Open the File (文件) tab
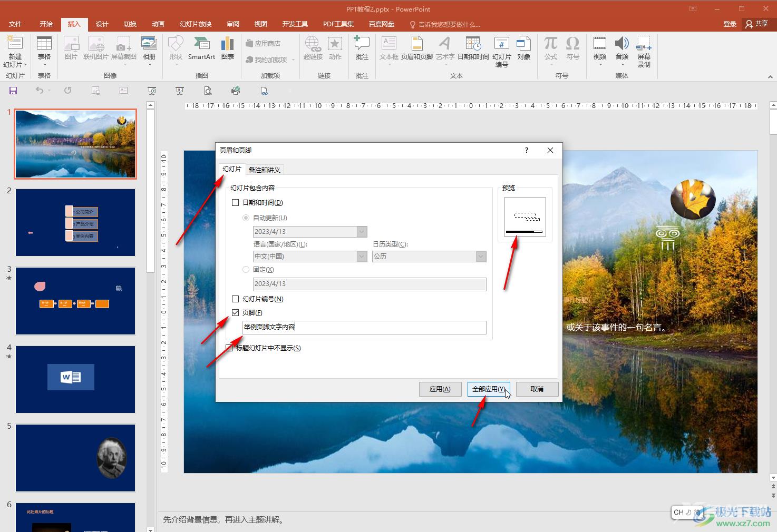Screen dimensions: 777x532 (x=15, y=24)
